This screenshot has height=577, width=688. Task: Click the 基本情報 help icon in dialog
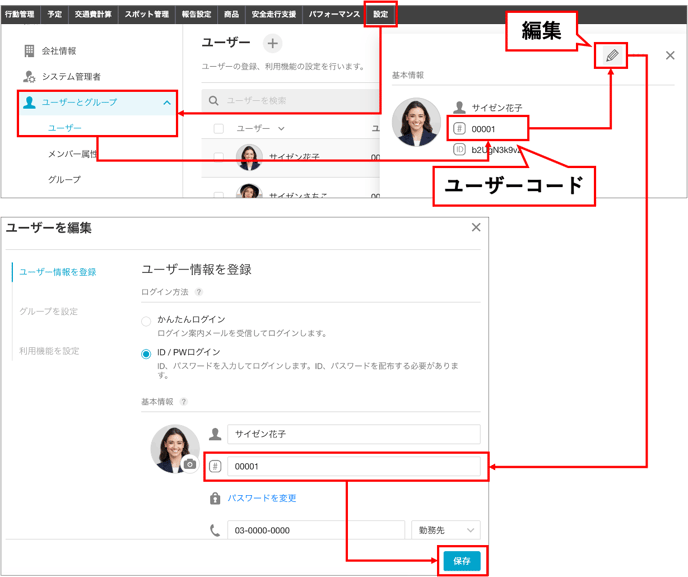(184, 402)
